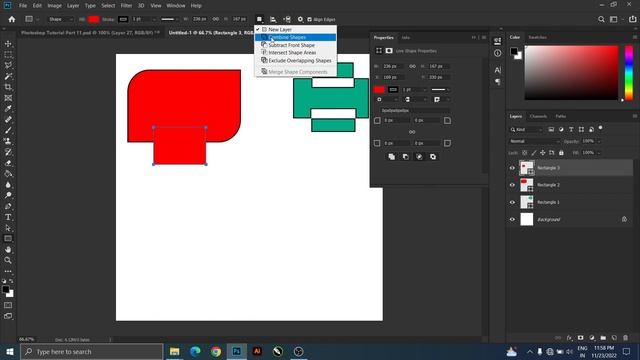Screen dimensions: 640x360
Task: Select the History Brush tool
Action: click(8, 152)
